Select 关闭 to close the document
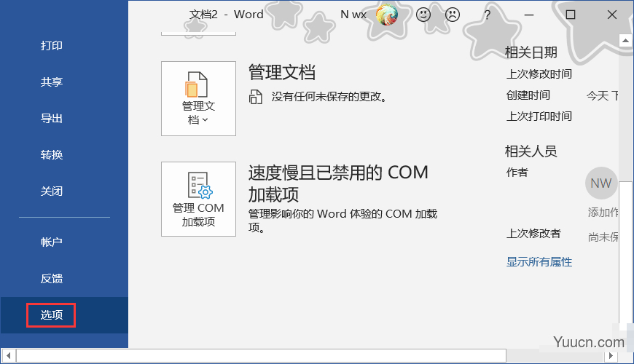This screenshot has height=364, width=634. pyautogui.click(x=51, y=191)
